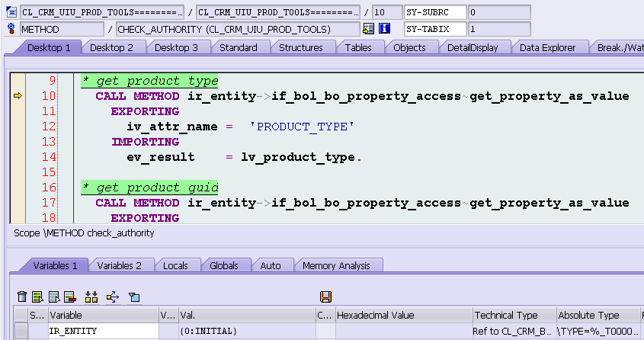
Task: Click the two-arrows sort-down variables icon
Action: tap(91, 297)
